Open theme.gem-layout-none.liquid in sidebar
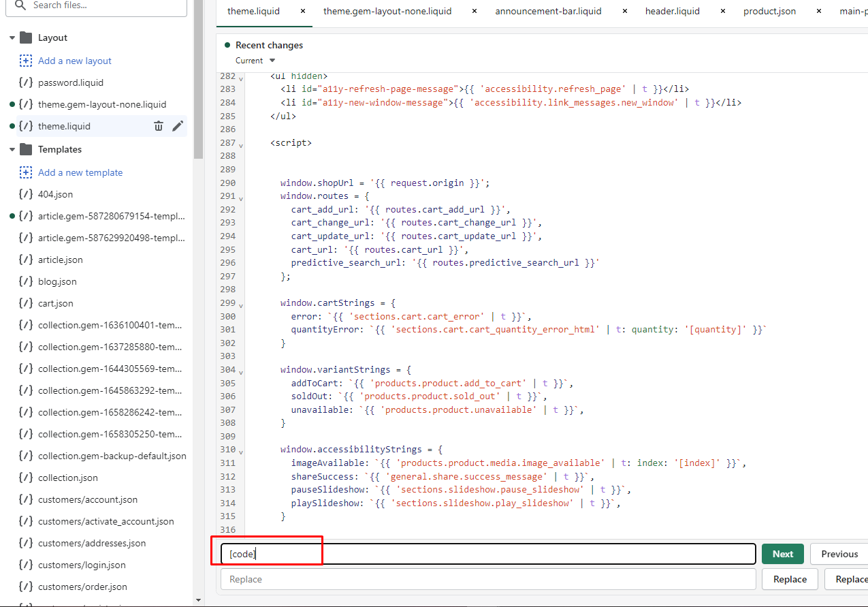 (x=102, y=104)
